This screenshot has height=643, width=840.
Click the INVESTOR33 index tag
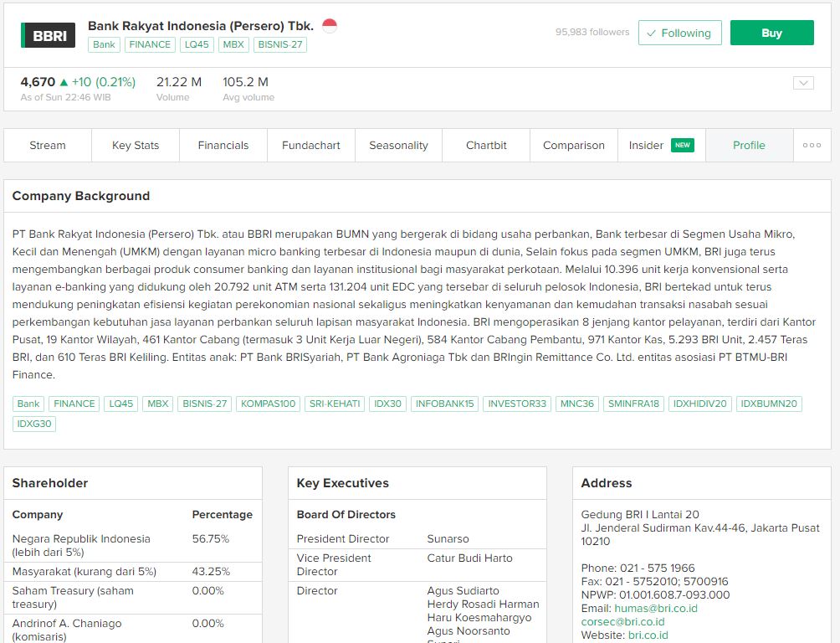(x=517, y=404)
